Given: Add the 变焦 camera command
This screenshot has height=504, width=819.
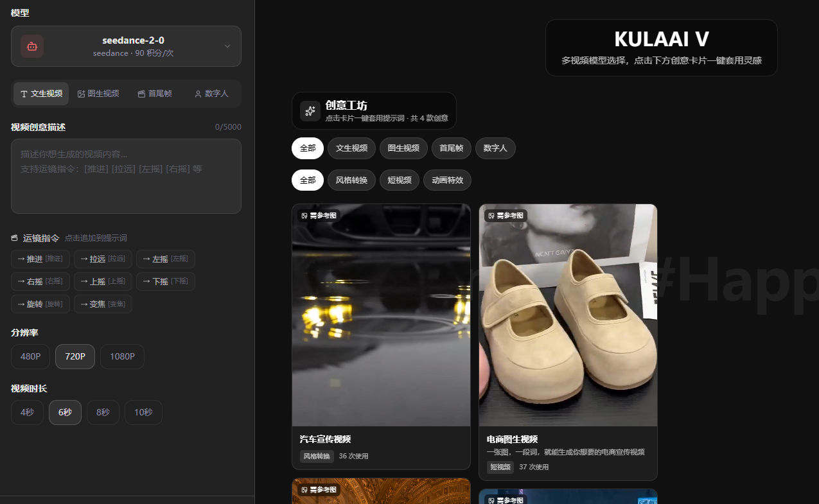Looking at the screenshot, I should pos(103,304).
